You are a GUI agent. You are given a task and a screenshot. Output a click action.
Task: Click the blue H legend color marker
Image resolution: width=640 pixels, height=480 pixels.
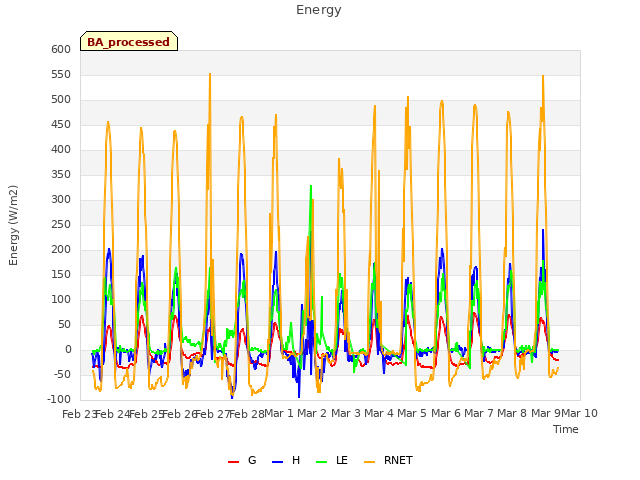click(x=278, y=462)
